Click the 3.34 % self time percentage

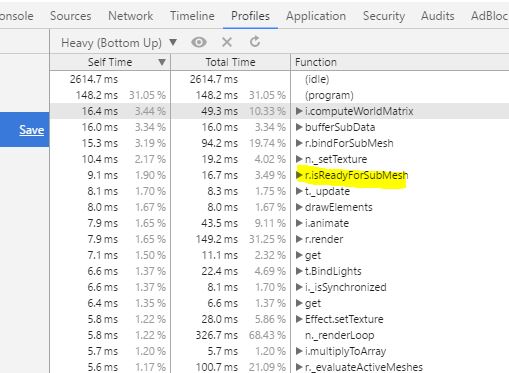point(150,127)
